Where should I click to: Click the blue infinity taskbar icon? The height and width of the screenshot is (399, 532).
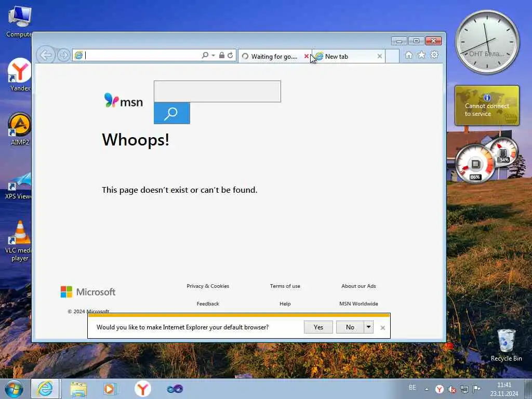(175, 389)
